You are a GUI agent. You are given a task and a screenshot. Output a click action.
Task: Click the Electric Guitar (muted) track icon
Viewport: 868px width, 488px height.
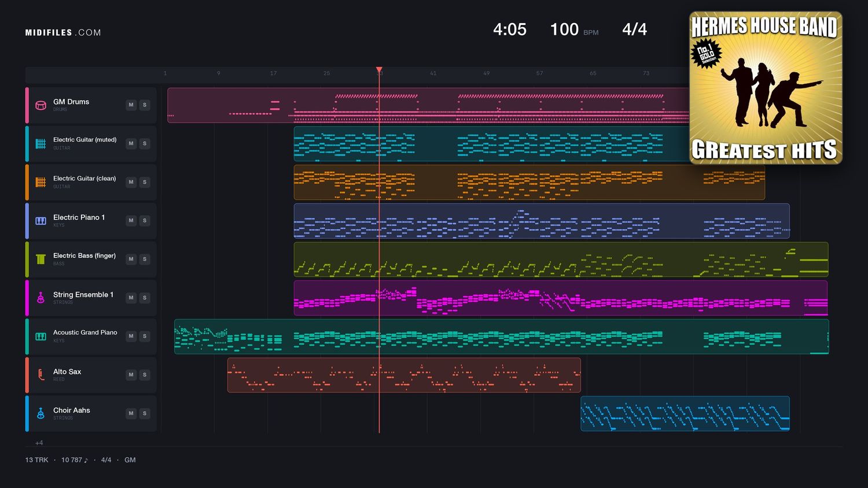pos(41,143)
